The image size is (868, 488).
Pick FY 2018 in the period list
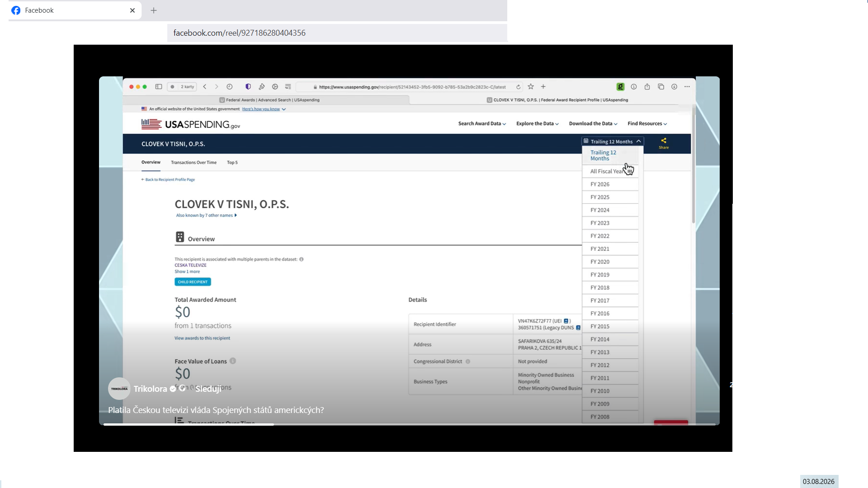coord(610,288)
